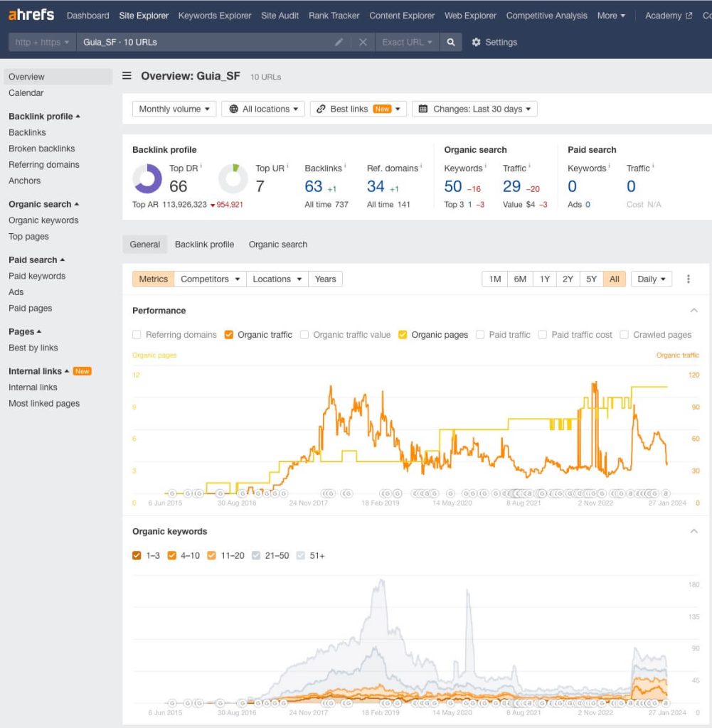Select the 1Y time range button
This screenshot has height=728, width=712.
[544, 279]
